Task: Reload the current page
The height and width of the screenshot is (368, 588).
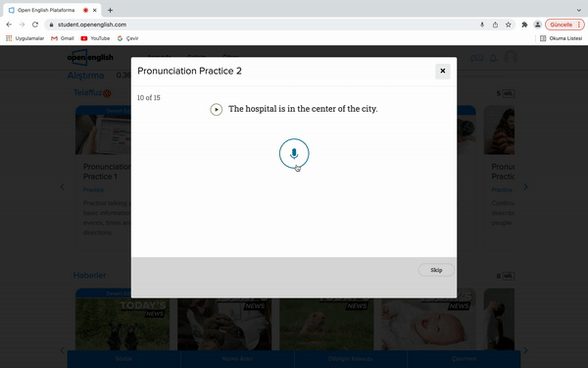Action: [x=35, y=25]
